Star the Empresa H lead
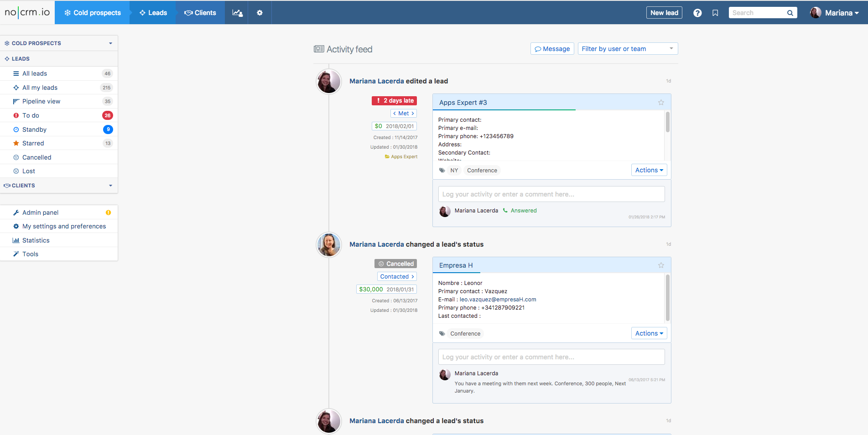 (x=661, y=265)
